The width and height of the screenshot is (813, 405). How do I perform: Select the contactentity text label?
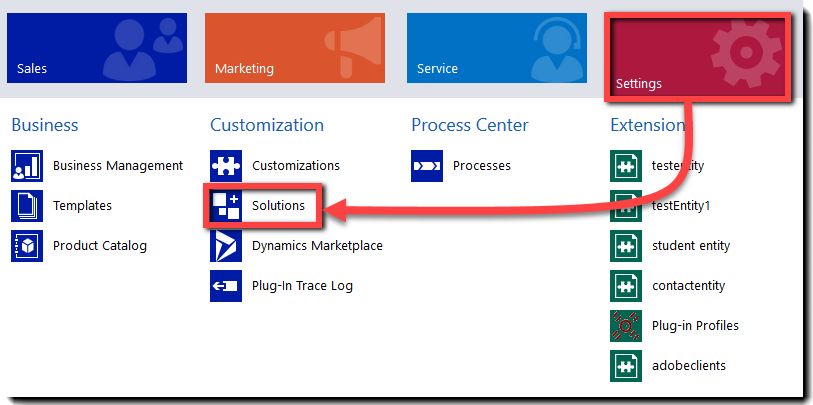689,286
